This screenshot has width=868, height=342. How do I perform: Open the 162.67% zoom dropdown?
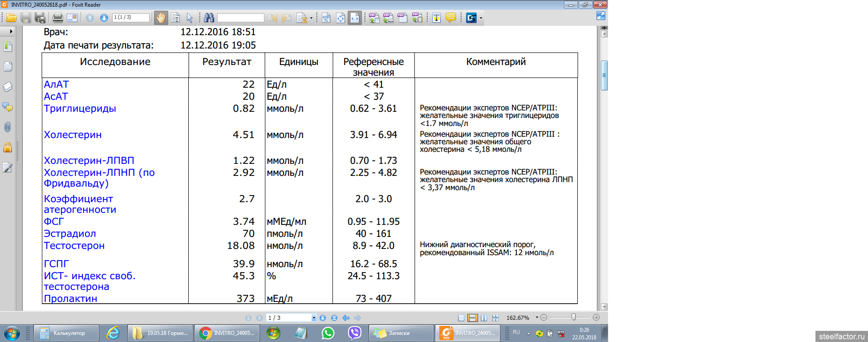pos(537,318)
